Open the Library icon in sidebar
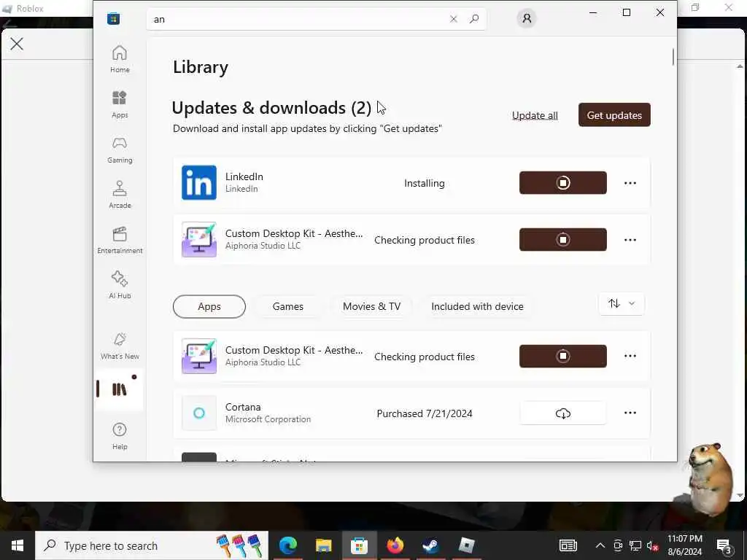Image resolution: width=747 pixels, height=560 pixels. (x=120, y=389)
